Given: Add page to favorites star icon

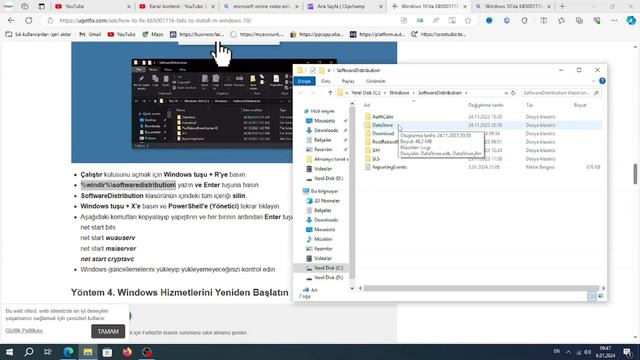Looking at the screenshot, I should [x=468, y=20].
